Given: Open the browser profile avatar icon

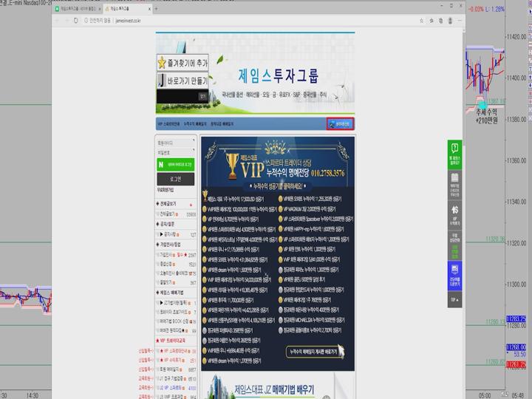Looking at the screenshot, I should 450,21.
